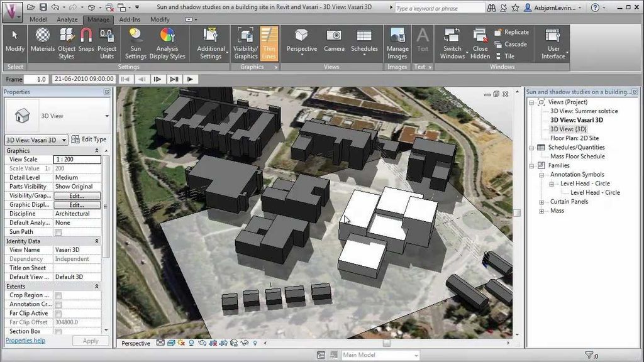
Task: Open the Visibility/Graphics tool
Action: pos(246,43)
